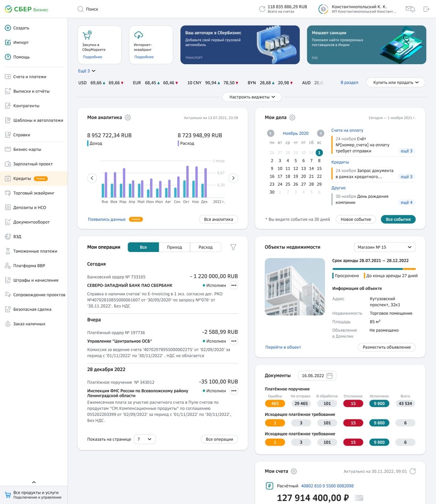Open the mail notifications icon
The width and height of the screenshot is (436, 504).
tap(410, 9)
